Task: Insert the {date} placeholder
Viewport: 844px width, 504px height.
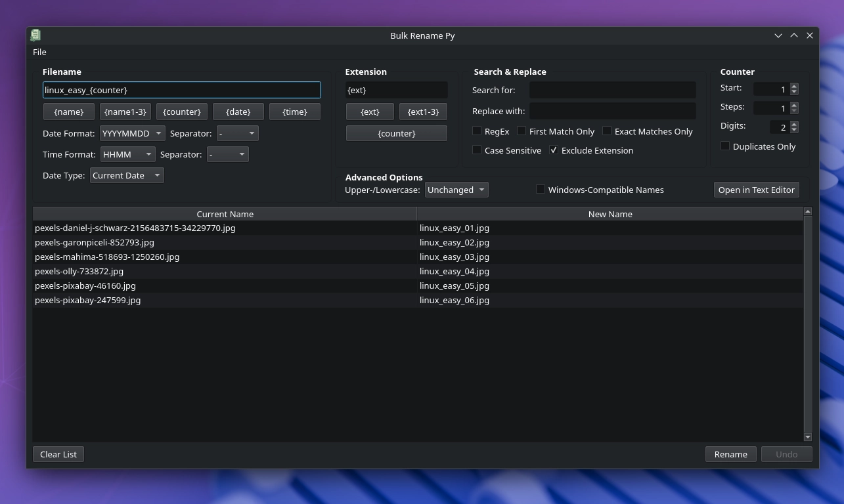Action: coord(238,112)
